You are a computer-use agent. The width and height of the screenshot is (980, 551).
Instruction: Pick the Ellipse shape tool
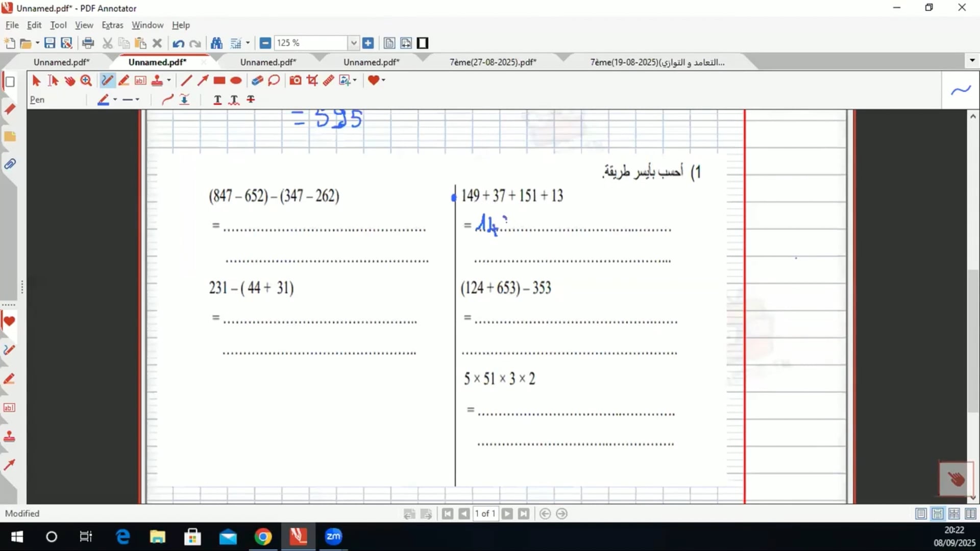(x=236, y=81)
